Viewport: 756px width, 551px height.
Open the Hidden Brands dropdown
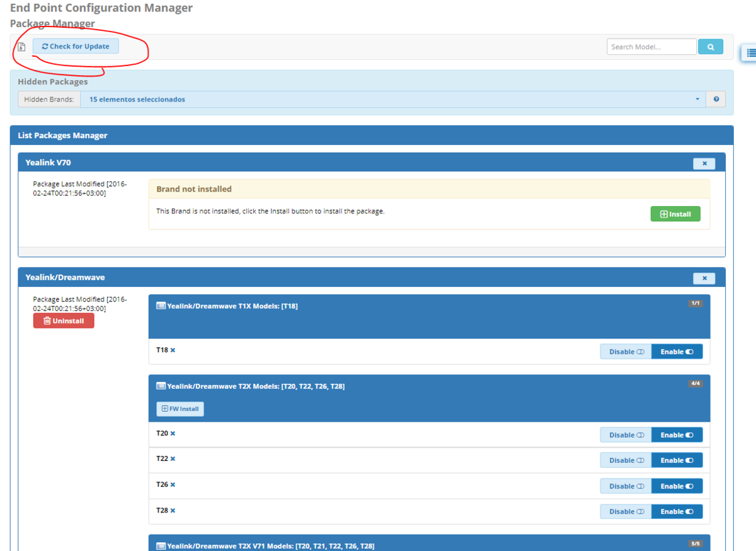coord(393,99)
